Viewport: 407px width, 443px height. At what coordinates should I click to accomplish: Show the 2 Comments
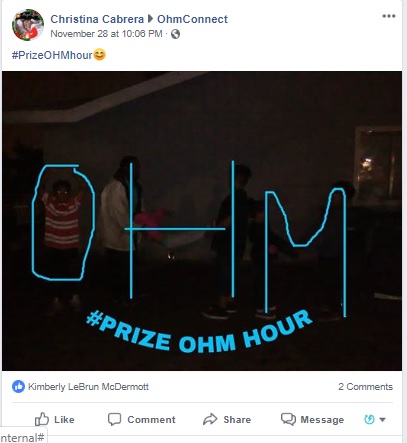pyautogui.click(x=365, y=387)
